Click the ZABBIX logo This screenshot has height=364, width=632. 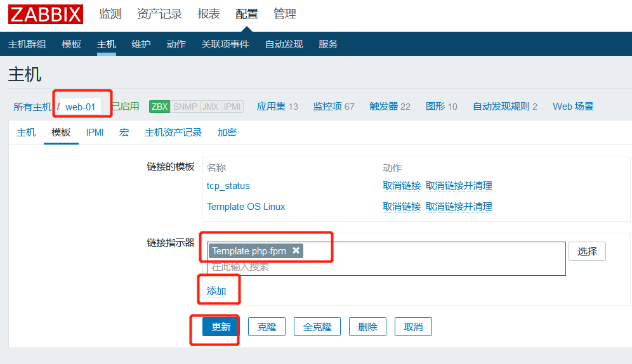(x=46, y=15)
